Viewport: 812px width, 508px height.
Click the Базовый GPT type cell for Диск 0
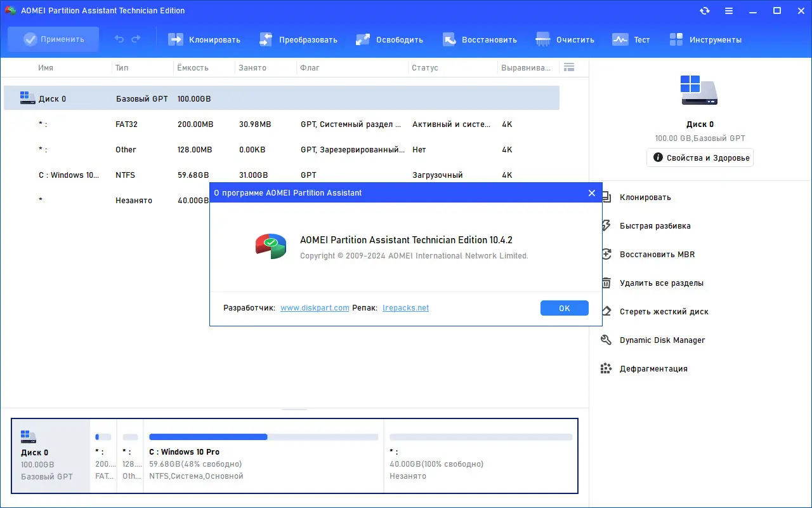click(x=142, y=99)
